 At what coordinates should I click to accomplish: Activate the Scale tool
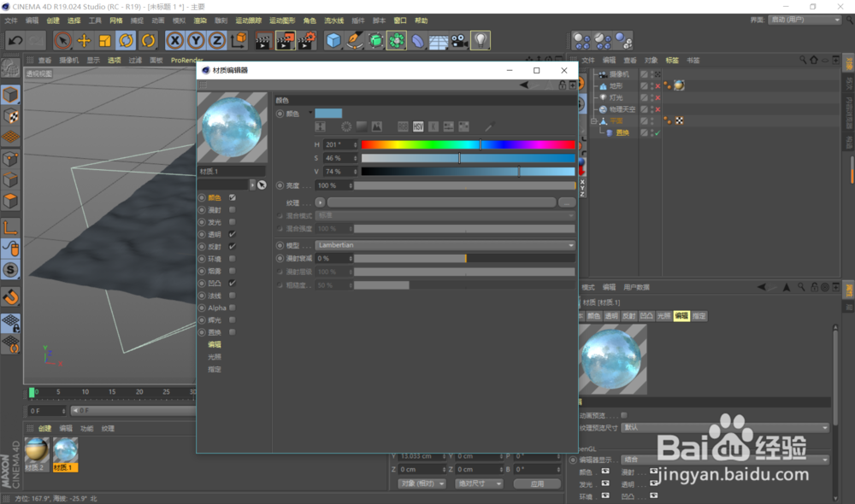[x=105, y=40]
